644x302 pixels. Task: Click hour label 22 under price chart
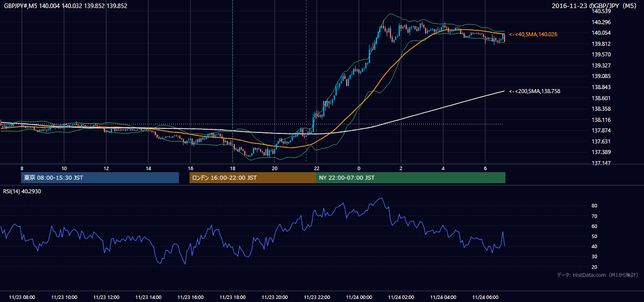[316, 168]
